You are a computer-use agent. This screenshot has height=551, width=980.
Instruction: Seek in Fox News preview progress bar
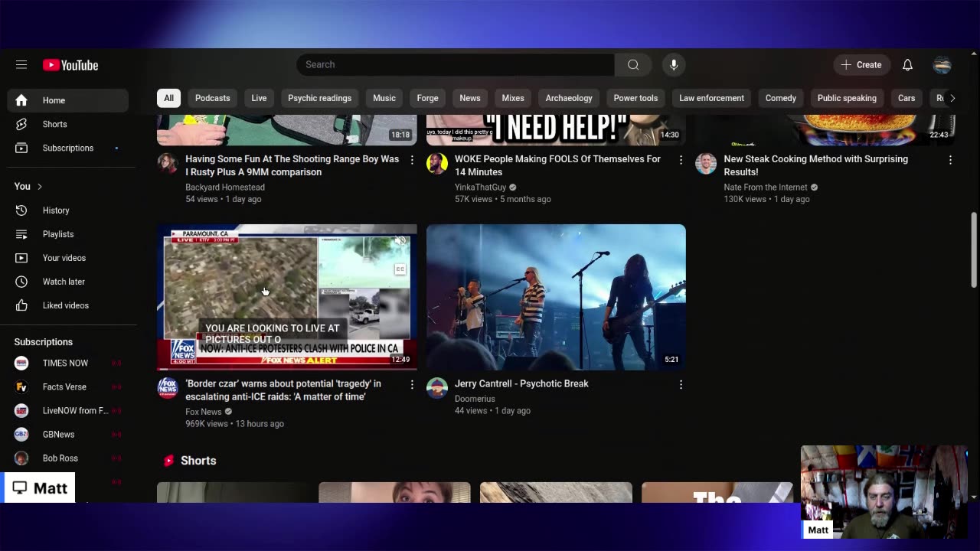287,369
